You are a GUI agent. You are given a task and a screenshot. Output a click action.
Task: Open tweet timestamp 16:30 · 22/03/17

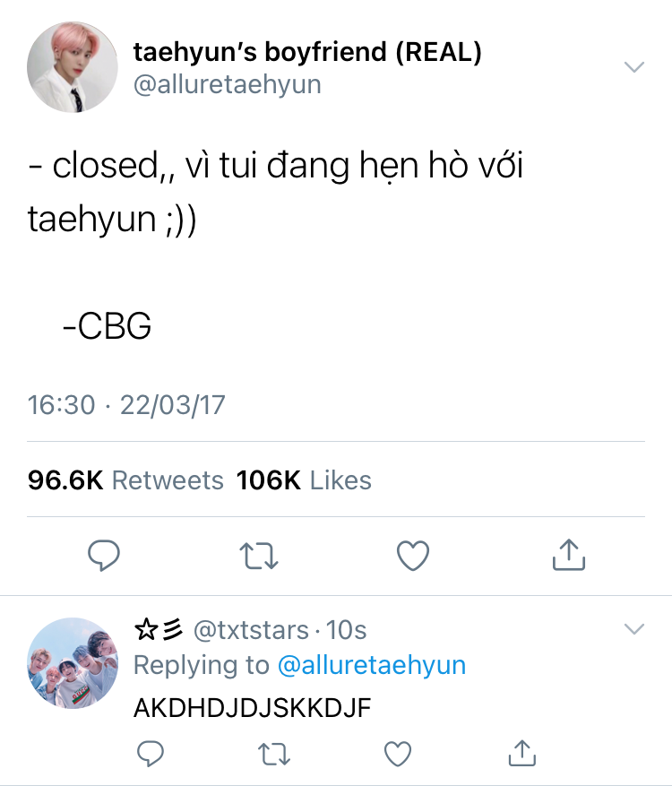(x=126, y=404)
